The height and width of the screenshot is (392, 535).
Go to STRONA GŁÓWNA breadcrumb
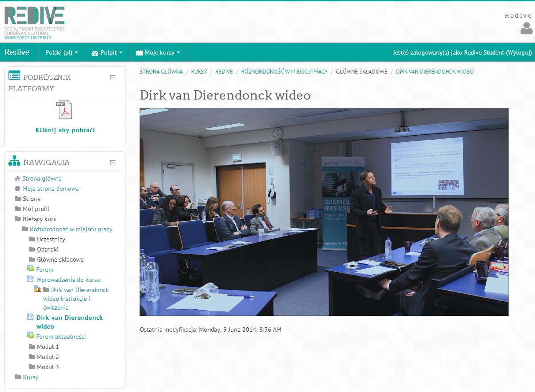161,71
